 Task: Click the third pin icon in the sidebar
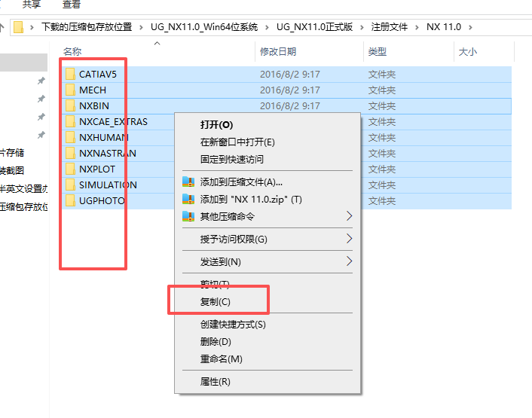point(41,117)
